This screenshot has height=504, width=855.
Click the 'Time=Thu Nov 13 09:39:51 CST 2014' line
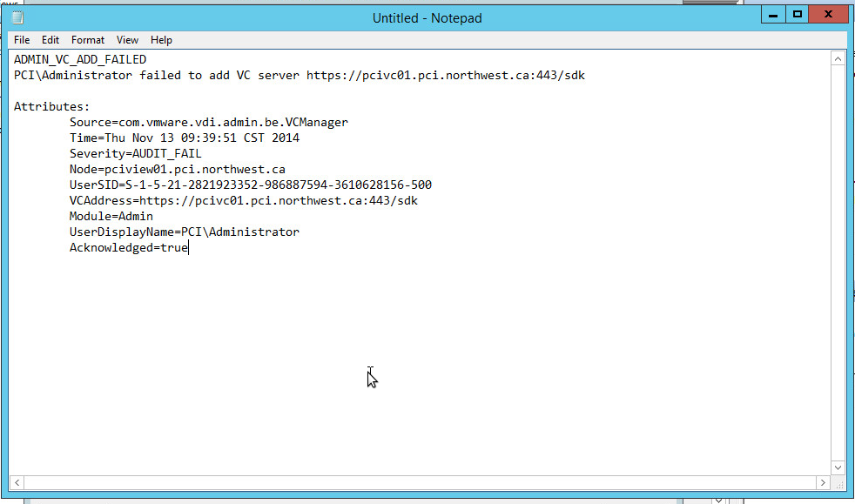[185, 138]
